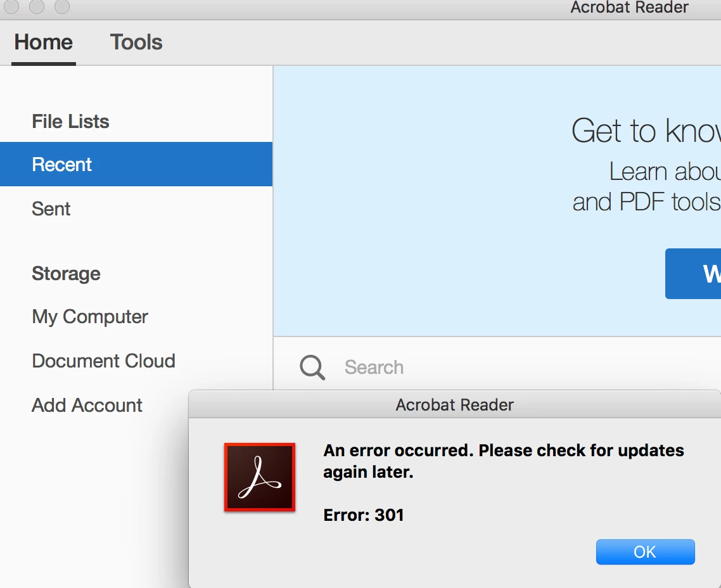
Task: Open the Tools tab
Action: 136,42
